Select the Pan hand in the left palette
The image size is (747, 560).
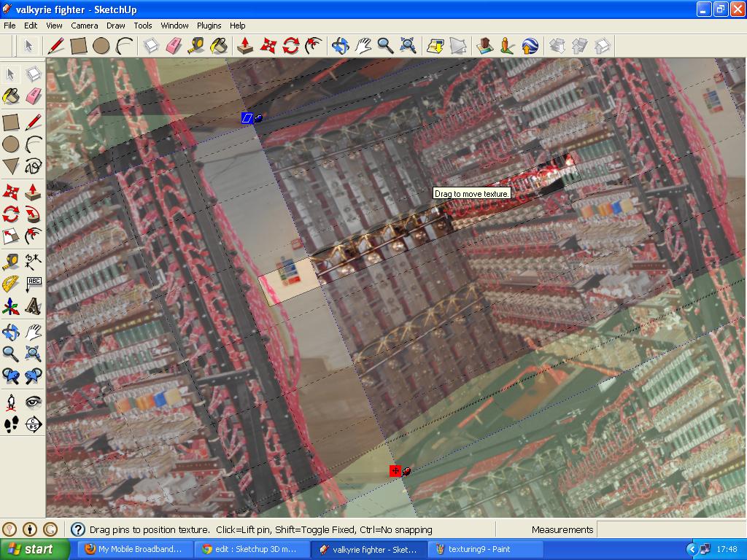click(34, 332)
